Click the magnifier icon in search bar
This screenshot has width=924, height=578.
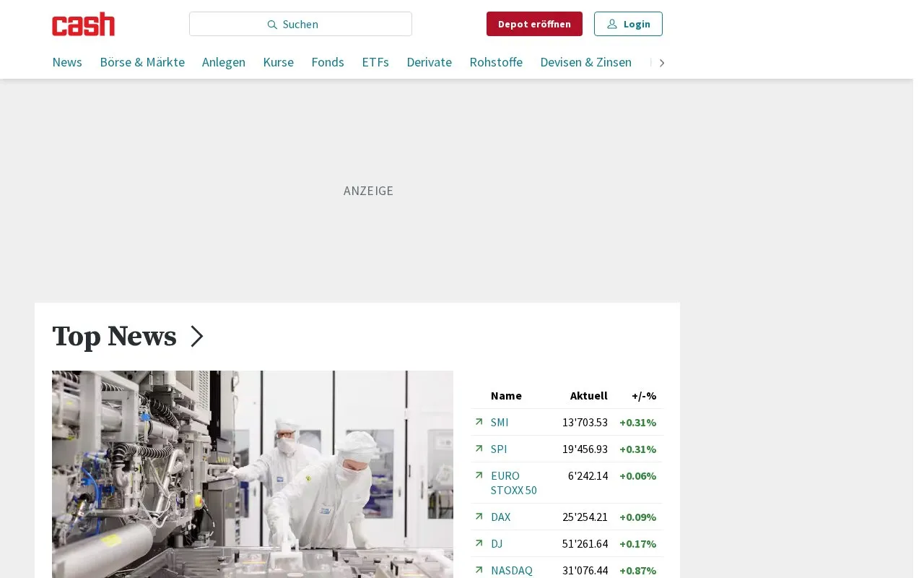pos(272,25)
